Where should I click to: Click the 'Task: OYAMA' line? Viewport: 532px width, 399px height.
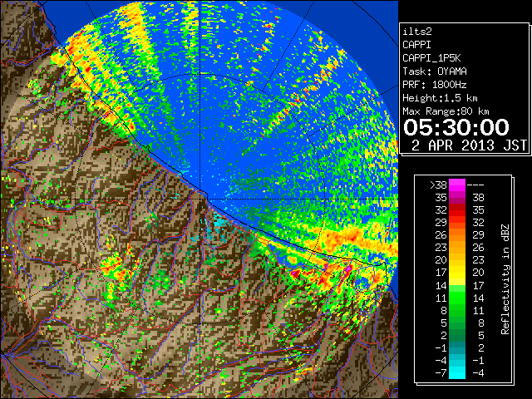[x=435, y=71]
